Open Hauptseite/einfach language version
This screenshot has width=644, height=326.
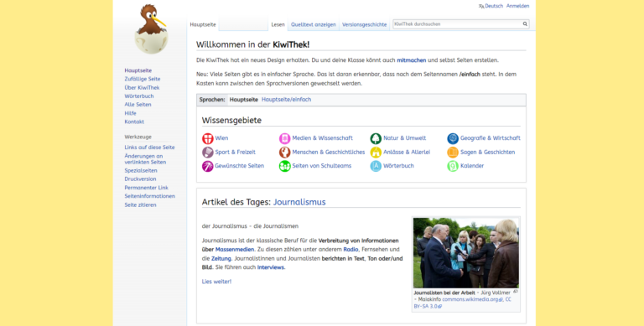pyautogui.click(x=286, y=100)
